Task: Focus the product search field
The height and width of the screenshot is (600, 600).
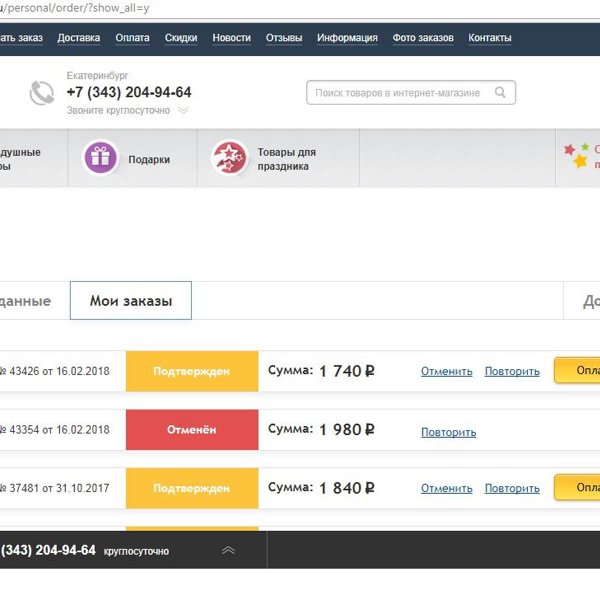Action: click(411, 93)
